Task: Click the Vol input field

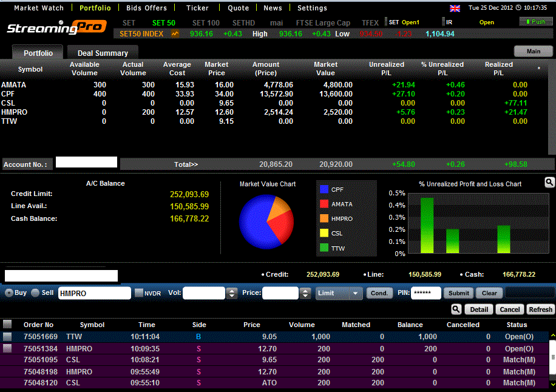Action: [x=204, y=293]
